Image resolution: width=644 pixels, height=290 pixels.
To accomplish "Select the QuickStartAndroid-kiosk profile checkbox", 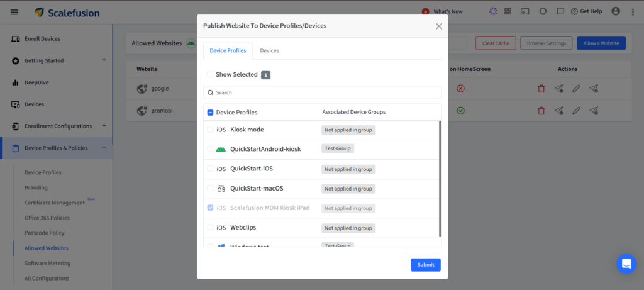I will click(210, 149).
